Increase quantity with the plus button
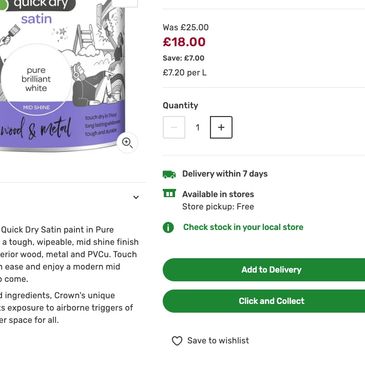The image size is (365, 365). pos(221,127)
